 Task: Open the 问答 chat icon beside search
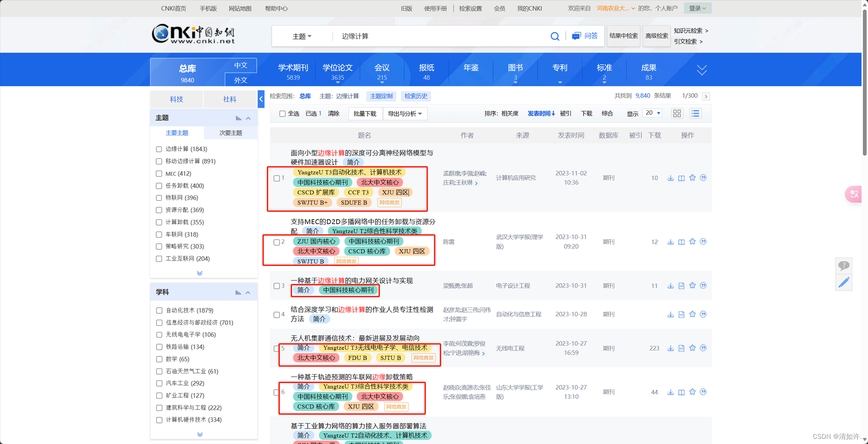tap(576, 36)
